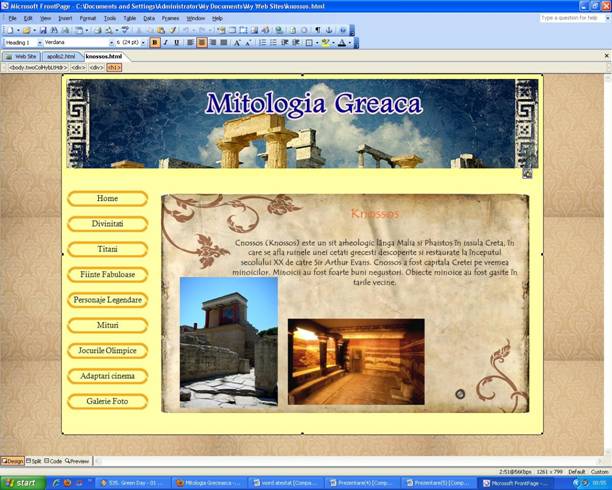Toggle the Bullets list button
The width and height of the screenshot is (612, 490).
pos(273,43)
